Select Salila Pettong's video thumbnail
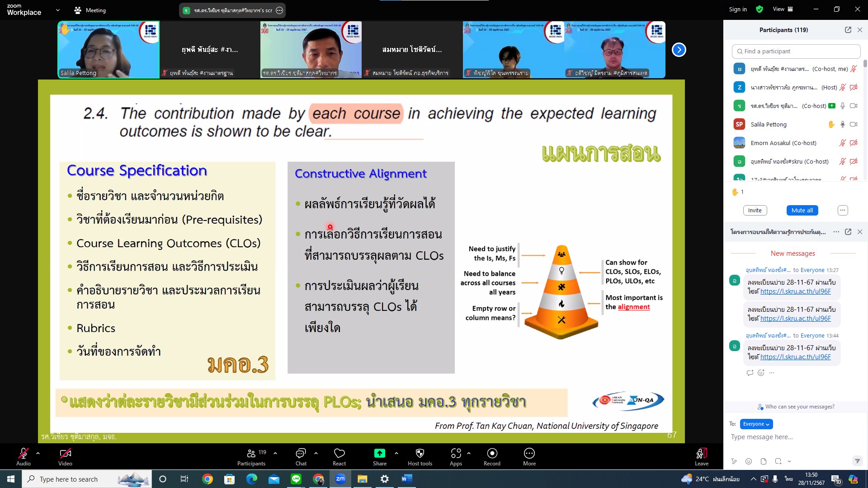 (108, 50)
